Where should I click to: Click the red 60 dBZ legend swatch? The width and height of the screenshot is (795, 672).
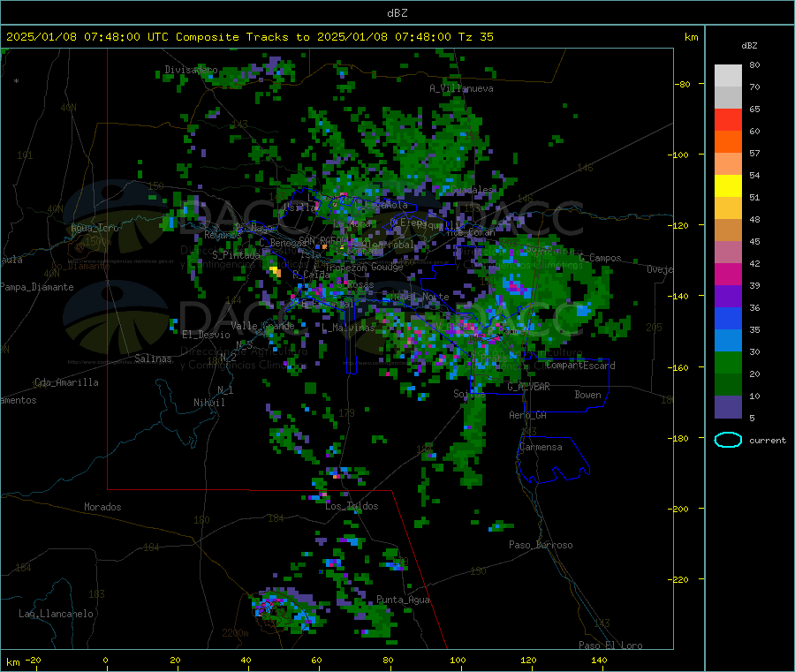[728, 120]
